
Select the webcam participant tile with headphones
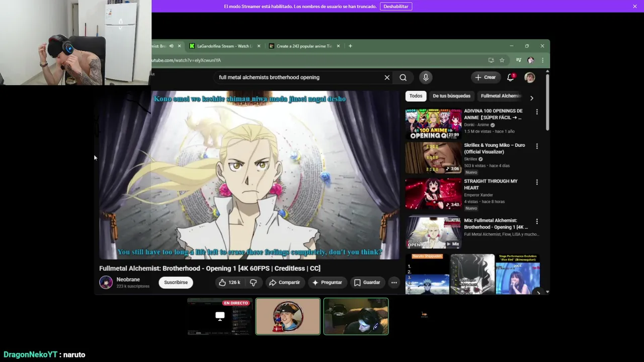356,316
